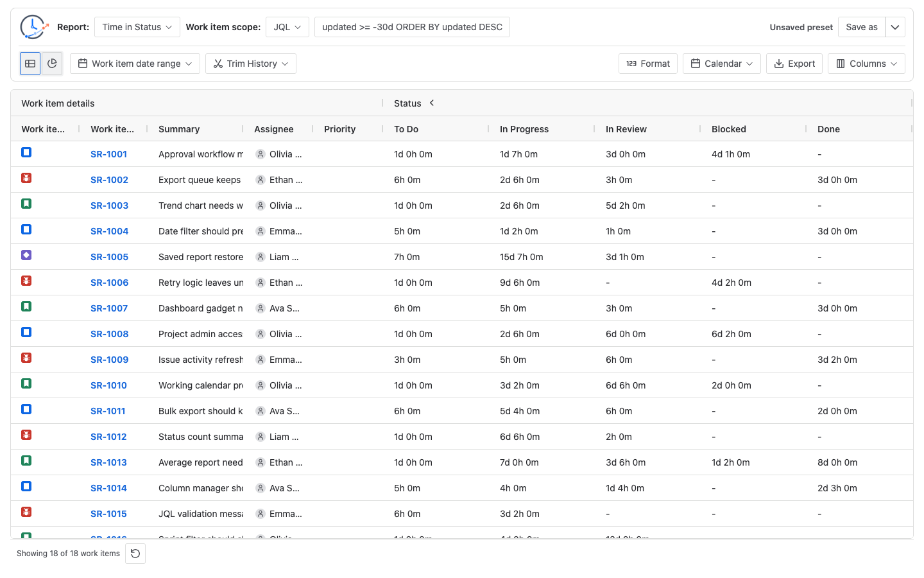
Task: Click 'Bulk export should k' summary
Action: tap(201, 411)
